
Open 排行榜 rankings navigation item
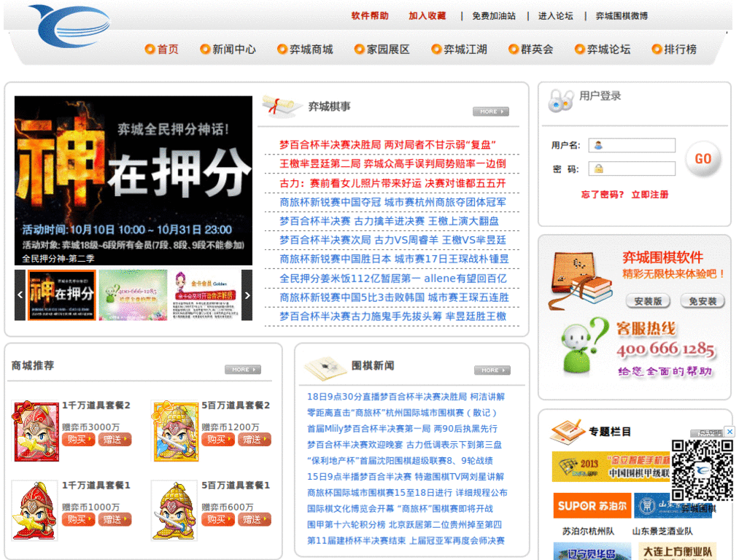(675, 50)
